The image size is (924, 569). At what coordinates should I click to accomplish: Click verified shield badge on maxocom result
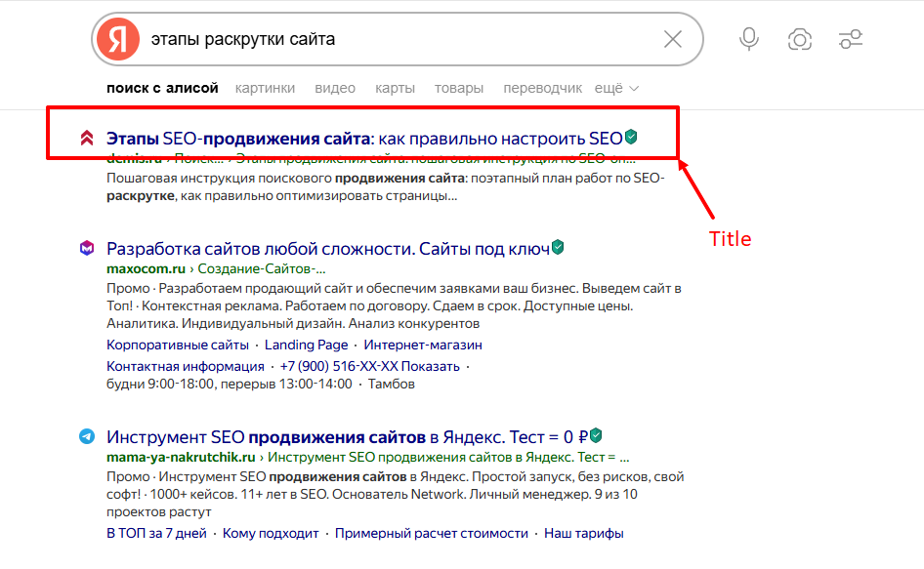(558, 248)
